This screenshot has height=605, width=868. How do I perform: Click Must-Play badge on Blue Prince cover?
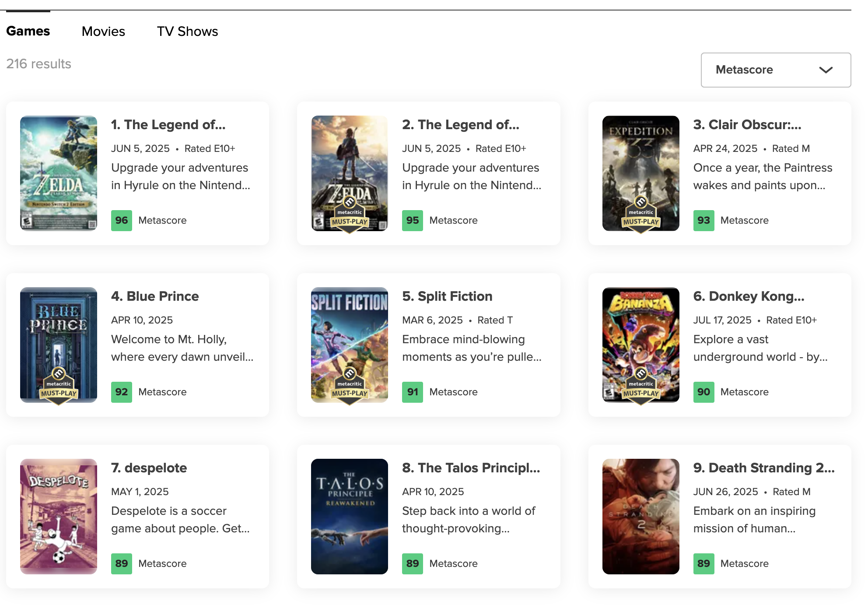pyautogui.click(x=59, y=386)
